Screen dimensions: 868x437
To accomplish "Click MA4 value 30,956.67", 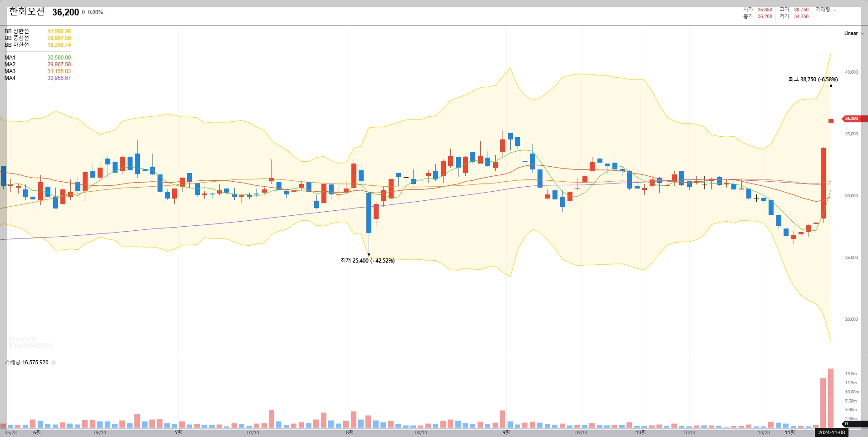I will [x=59, y=78].
